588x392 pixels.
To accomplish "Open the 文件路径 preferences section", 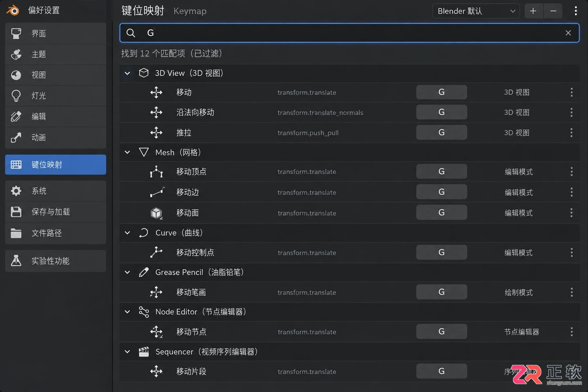I will (56, 233).
